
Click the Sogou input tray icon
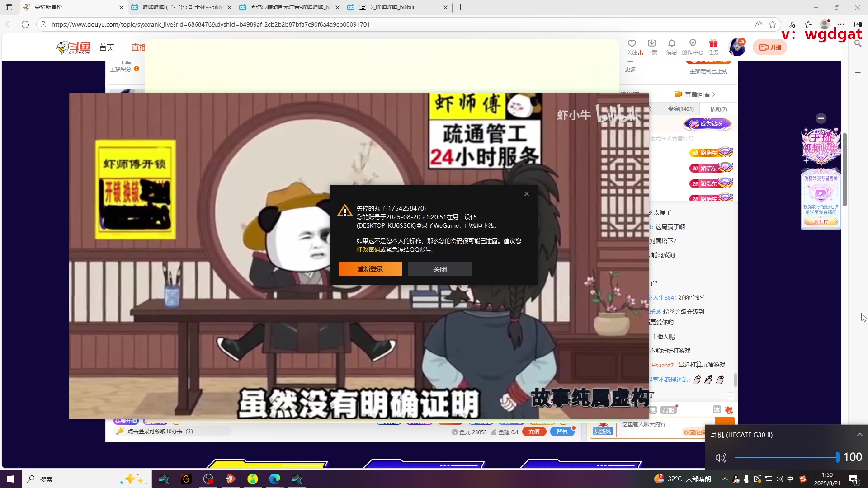(x=803, y=479)
